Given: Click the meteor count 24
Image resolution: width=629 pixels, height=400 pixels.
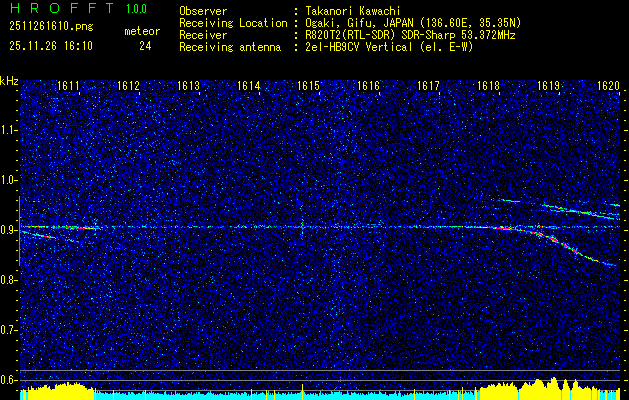Looking at the screenshot, I should click(145, 46).
